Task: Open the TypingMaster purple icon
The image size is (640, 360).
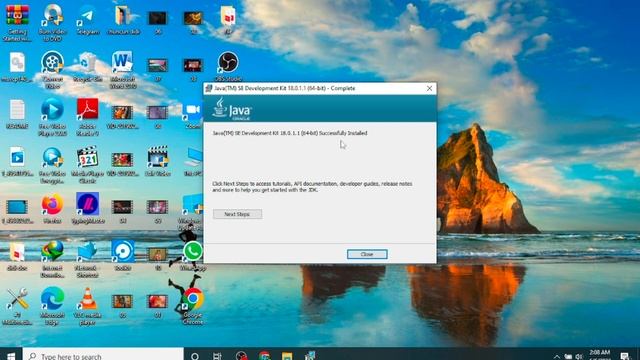Action: pyautogui.click(x=87, y=208)
